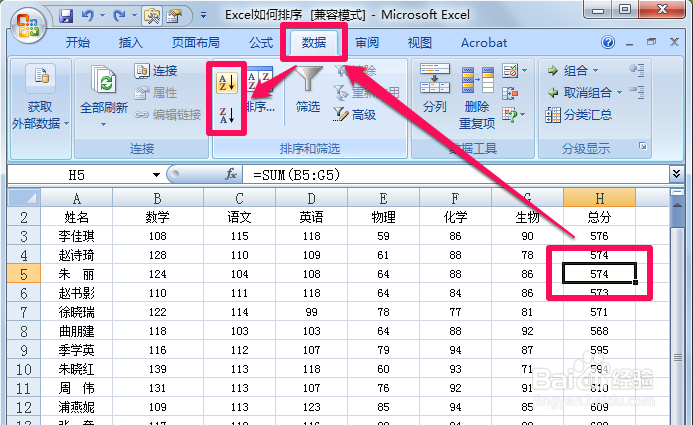Select cell with 139 in 数学 column
Screen dimensions: 693x425
tap(157, 369)
